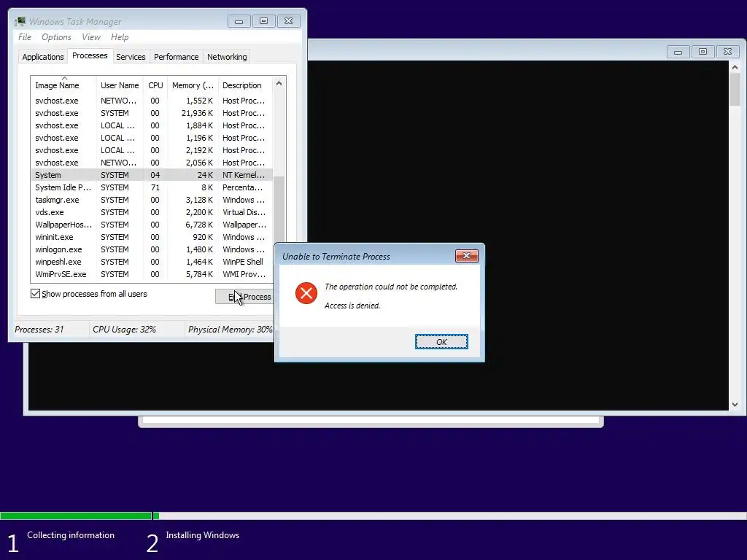Sort by Memory column header
The image size is (747, 560).
pos(193,85)
